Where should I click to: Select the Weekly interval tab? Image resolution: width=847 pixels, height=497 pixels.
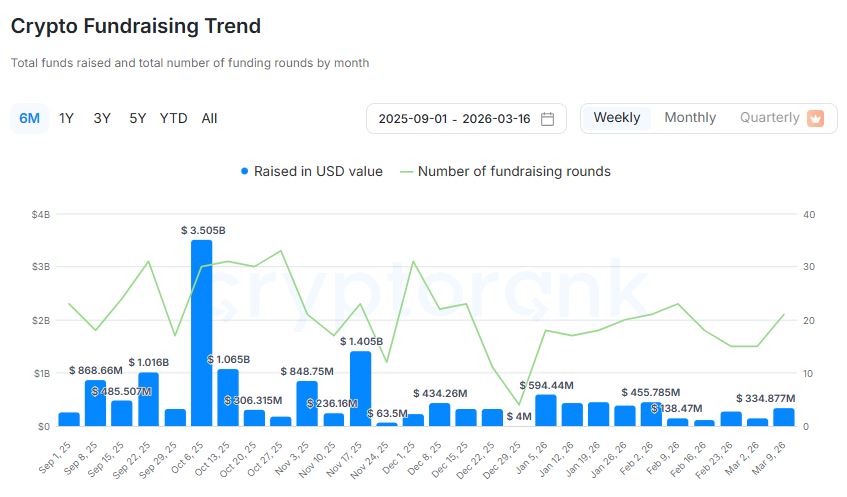617,118
